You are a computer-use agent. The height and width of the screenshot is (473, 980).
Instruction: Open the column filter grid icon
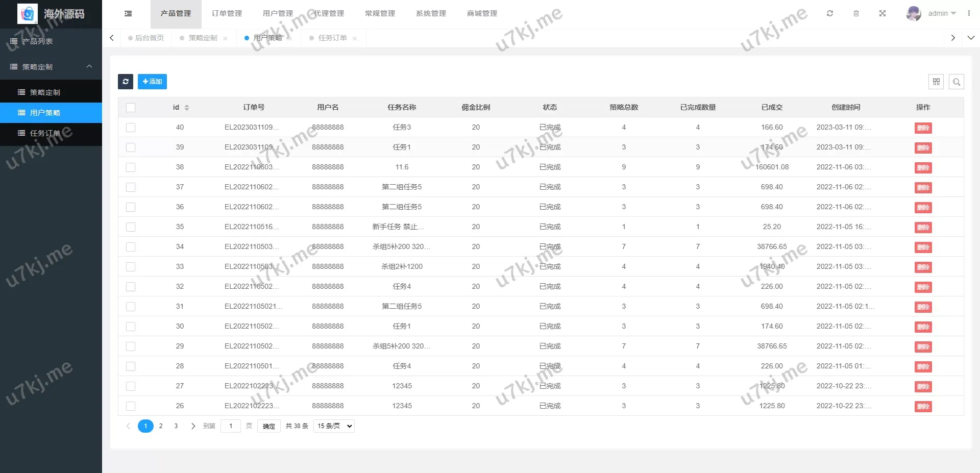[x=936, y=82]
